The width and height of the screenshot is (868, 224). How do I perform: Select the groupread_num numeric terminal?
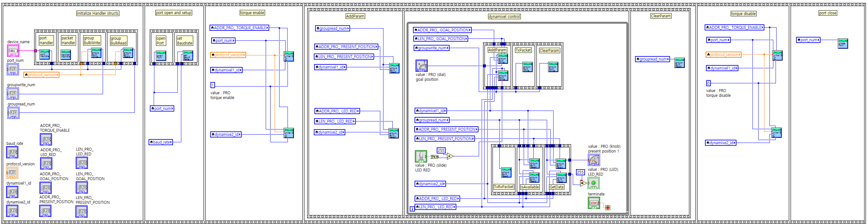(13, 113)
